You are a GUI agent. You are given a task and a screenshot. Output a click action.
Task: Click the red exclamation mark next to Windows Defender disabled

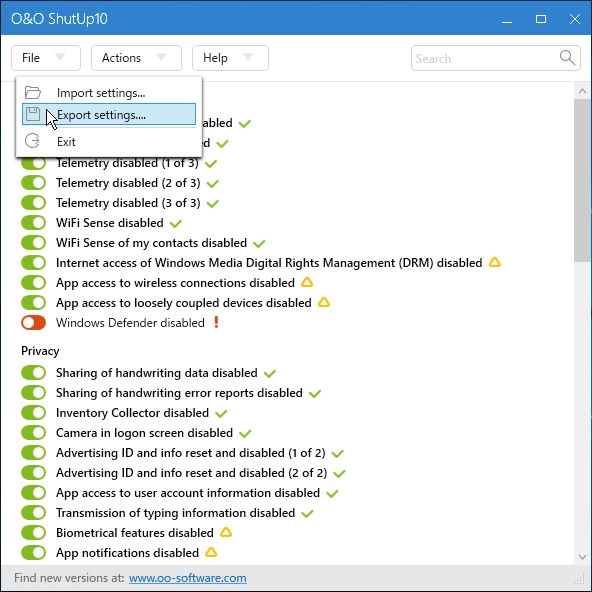click(x=216, y=322)
